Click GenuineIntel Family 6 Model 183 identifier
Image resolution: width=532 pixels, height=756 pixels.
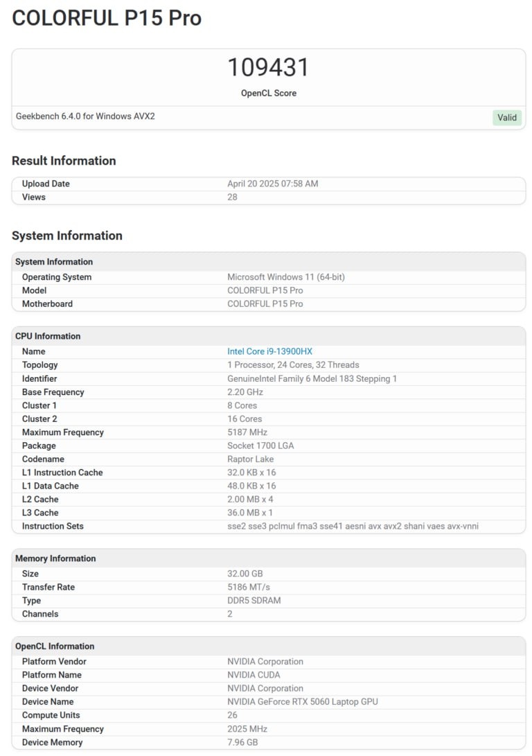click(312, 379)
